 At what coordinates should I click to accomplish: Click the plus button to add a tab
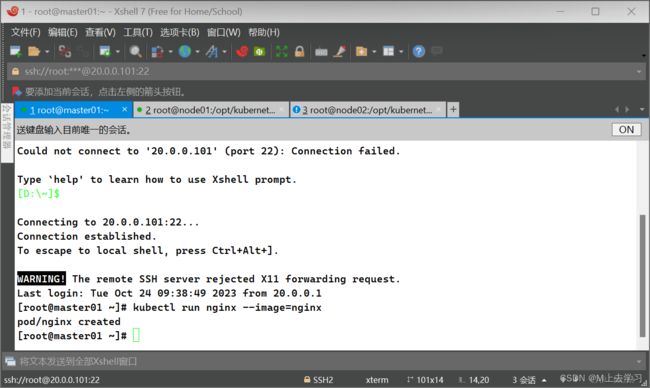453,109
